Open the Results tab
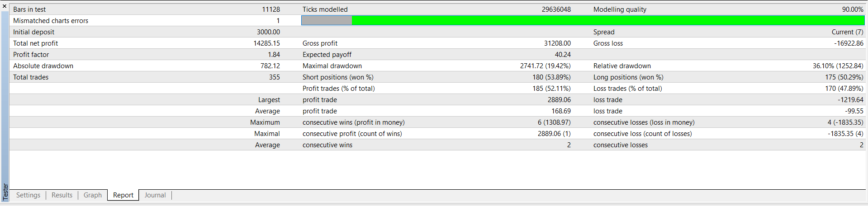This screenshot has height=206, width=868. point(62,195)
